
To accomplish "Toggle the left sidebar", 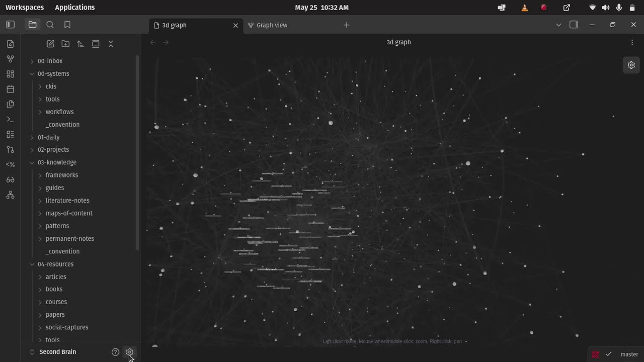I will point(10,25).
